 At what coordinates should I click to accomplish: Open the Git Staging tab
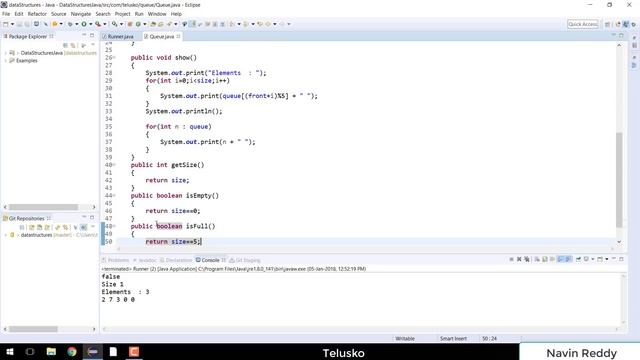(x=245, y=260)
